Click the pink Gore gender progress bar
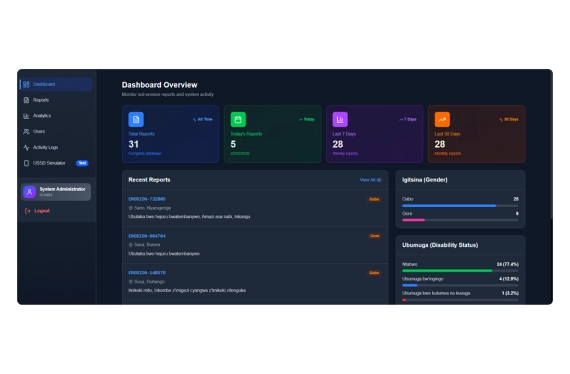 coord(413,220)
